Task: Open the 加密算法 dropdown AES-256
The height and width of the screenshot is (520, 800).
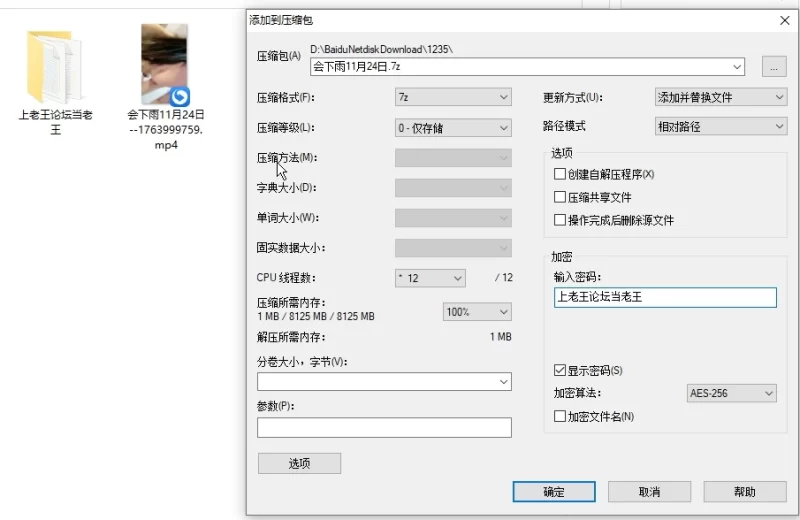Action: 731,393
